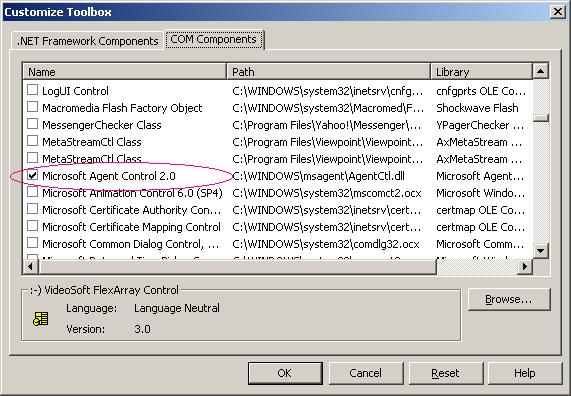Click the Cancel button
This screenshot has width=571, height=396.
click(x=366, y=373)
